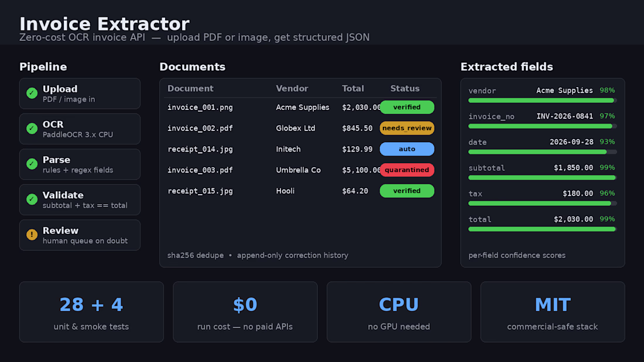Click the quarantined badge for invoice_003.pdf

[x=407, y=170]
